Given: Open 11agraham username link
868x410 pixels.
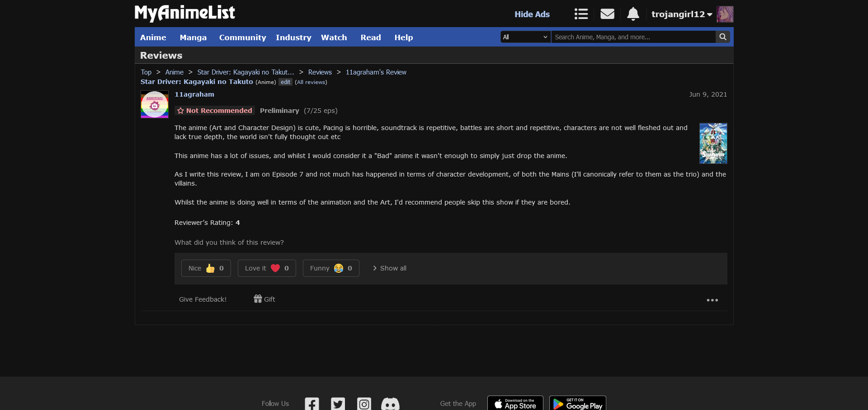Looking at the screenshot, I should click(194, 94).
